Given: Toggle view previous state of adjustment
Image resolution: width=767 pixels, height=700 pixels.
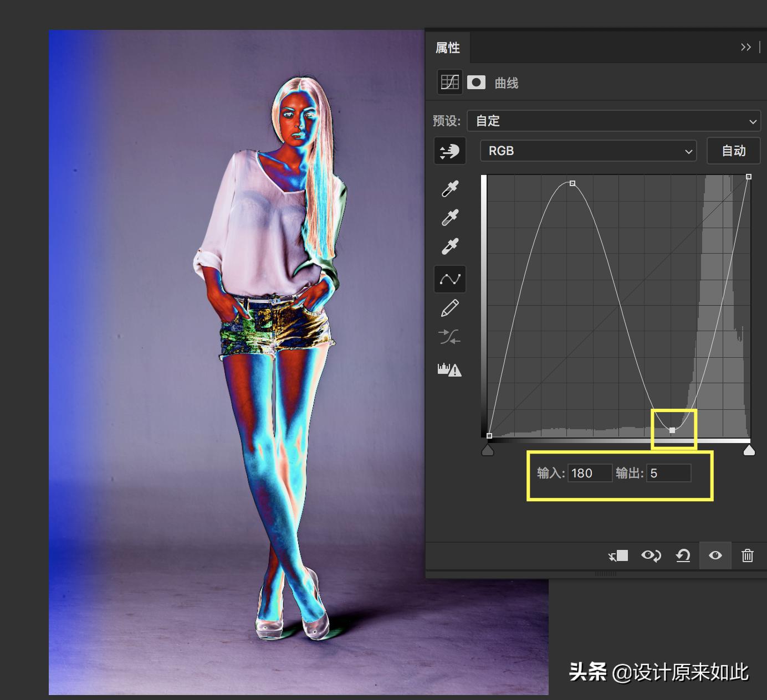Looking at the screenshot, I should pyautogui.click(x=651, y=555).
